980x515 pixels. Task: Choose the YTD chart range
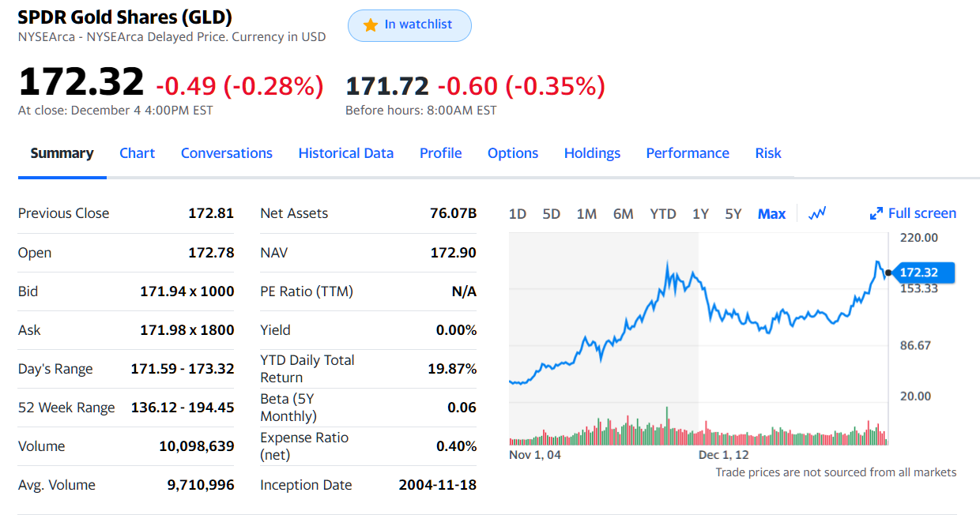click(x=663, y=214)
